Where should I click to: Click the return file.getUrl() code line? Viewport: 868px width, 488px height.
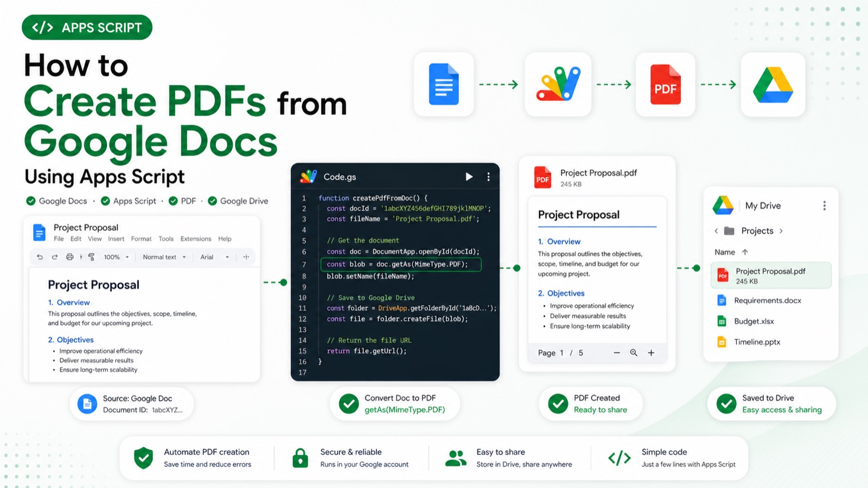(367, 351)
